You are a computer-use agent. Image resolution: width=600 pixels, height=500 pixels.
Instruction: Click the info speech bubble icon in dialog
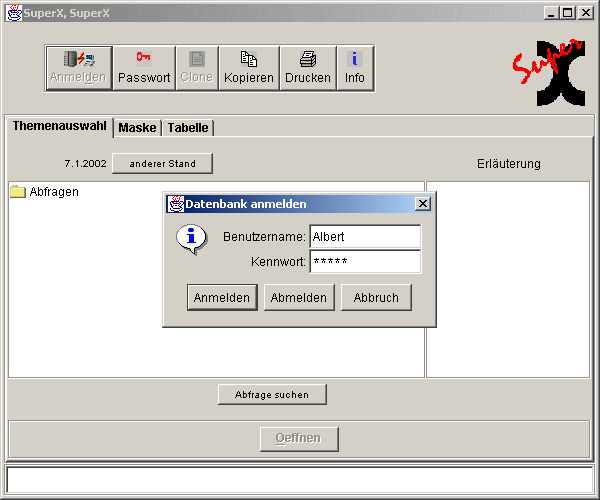point(192,239)
